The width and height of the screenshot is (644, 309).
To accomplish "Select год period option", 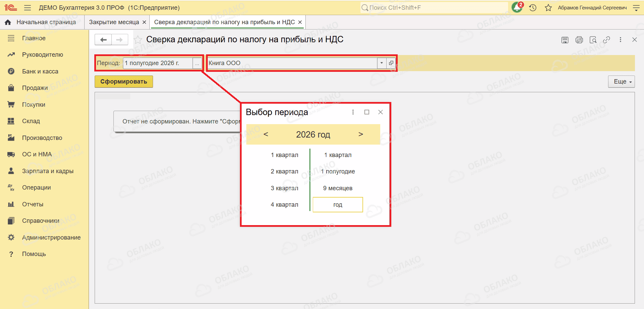I will 338,205.
